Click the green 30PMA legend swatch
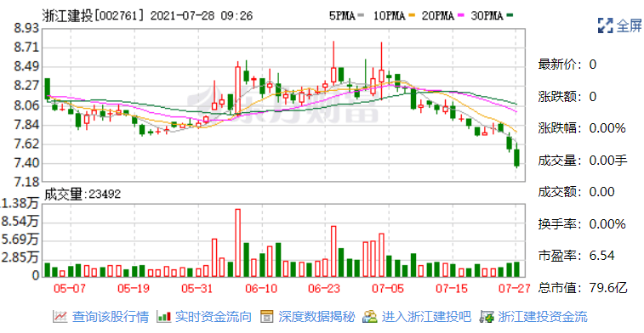 click(510, 15)
